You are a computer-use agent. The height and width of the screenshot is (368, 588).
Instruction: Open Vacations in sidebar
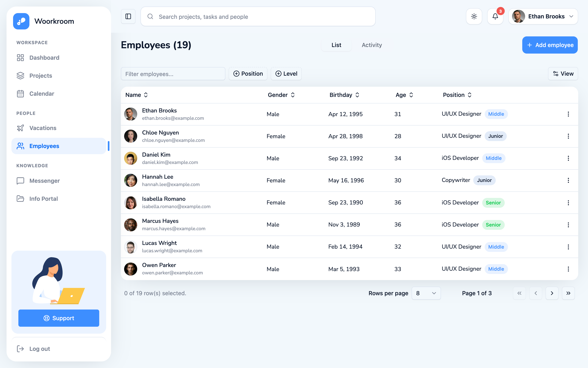coord(58,128)
